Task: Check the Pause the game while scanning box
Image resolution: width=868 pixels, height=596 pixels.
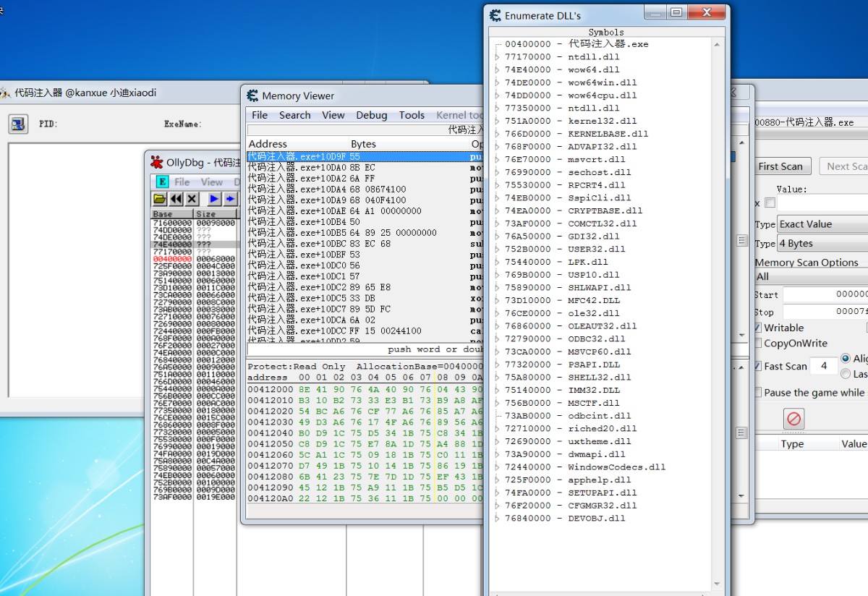Action: [758, 393]
